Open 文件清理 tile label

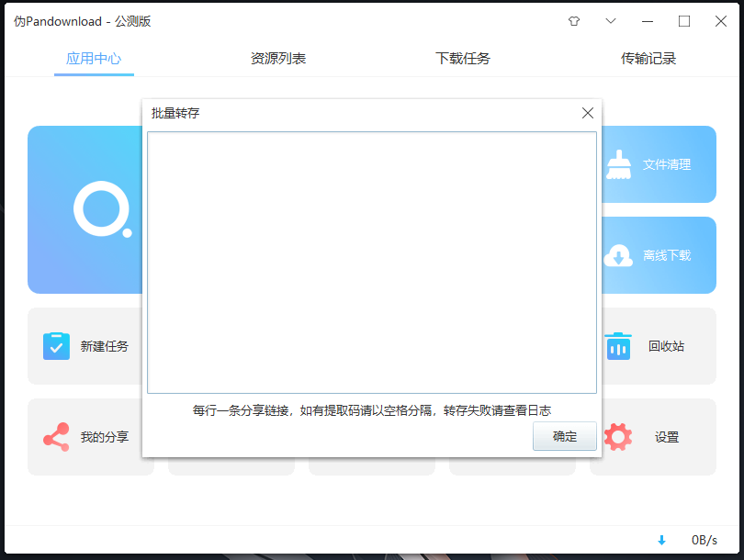[667, 164]
